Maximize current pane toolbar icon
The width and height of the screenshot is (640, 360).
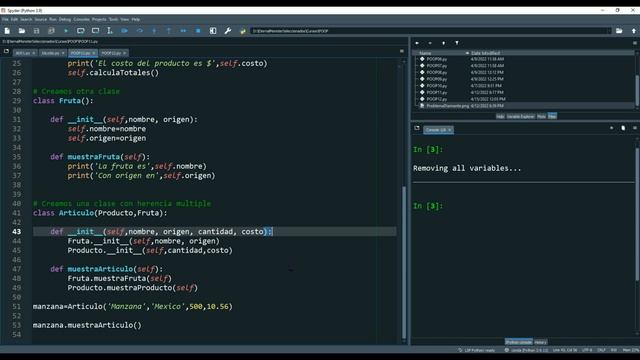coord(213,31)
